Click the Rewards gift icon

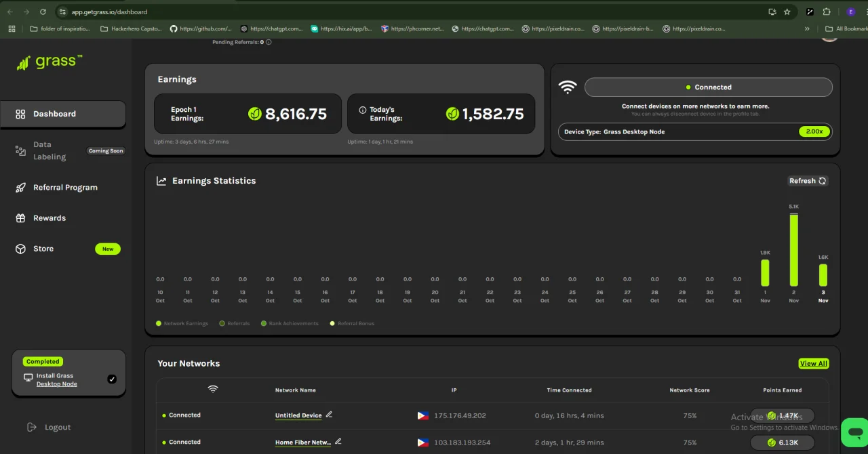(x=20, y=218)
